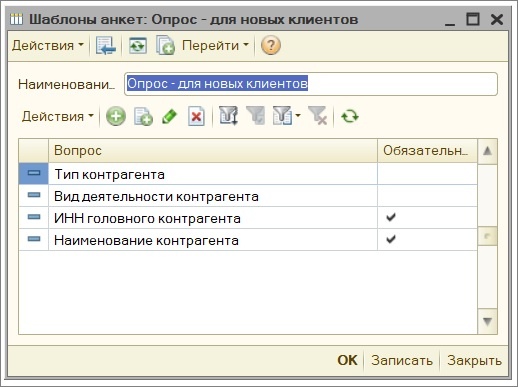This screenshot has height=387, width=518.
Task: Toggle mandatory checkmark for ИНН головного контрагента
Action: pyautogui.click(x=391, y=217)
